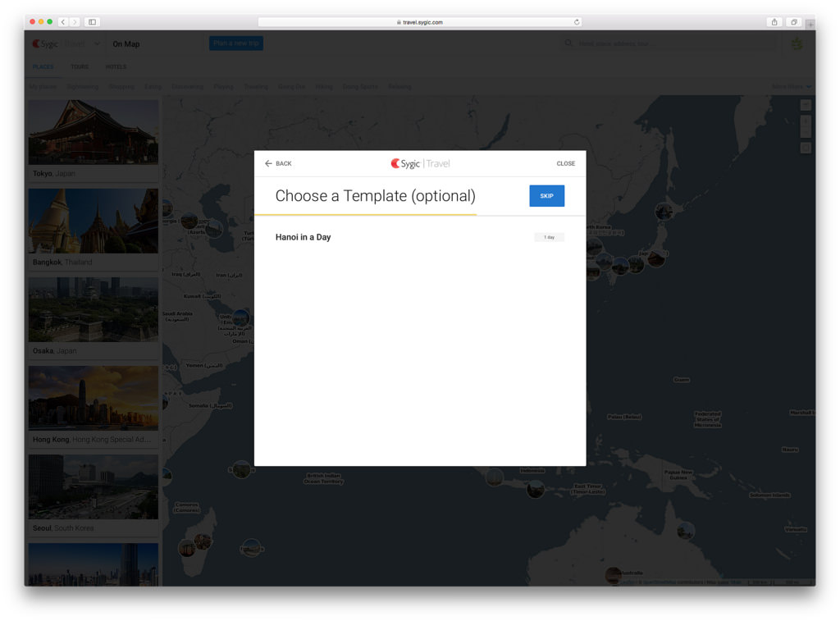Expand the dropdown arrow next to Sygic Travel
The width and height of the screenshot is (840, 621).
97,44
